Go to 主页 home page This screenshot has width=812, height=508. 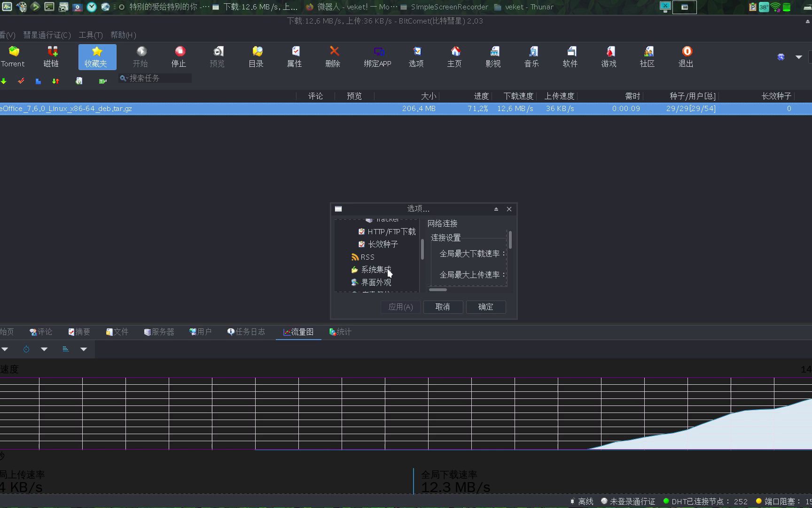click(455, 57)
